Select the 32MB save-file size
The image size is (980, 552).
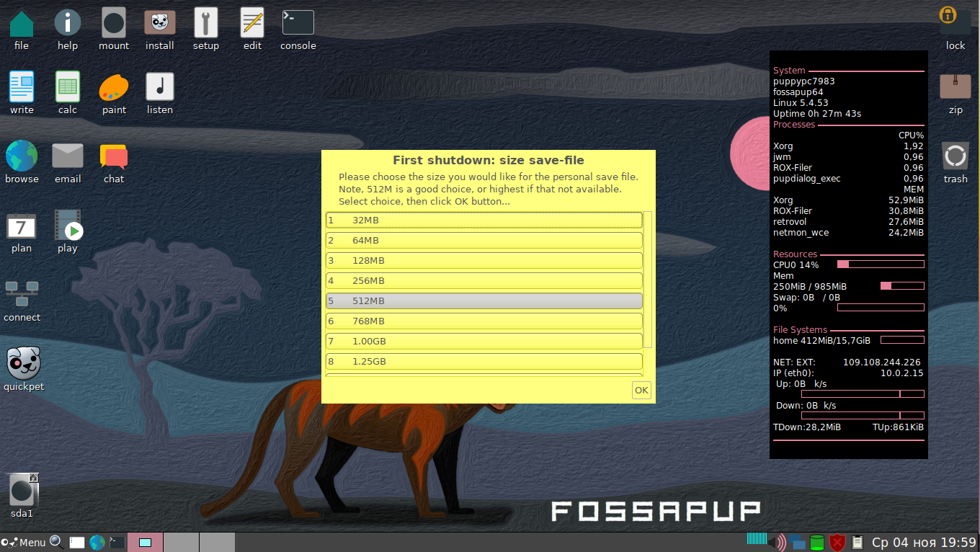click(484, 220)
